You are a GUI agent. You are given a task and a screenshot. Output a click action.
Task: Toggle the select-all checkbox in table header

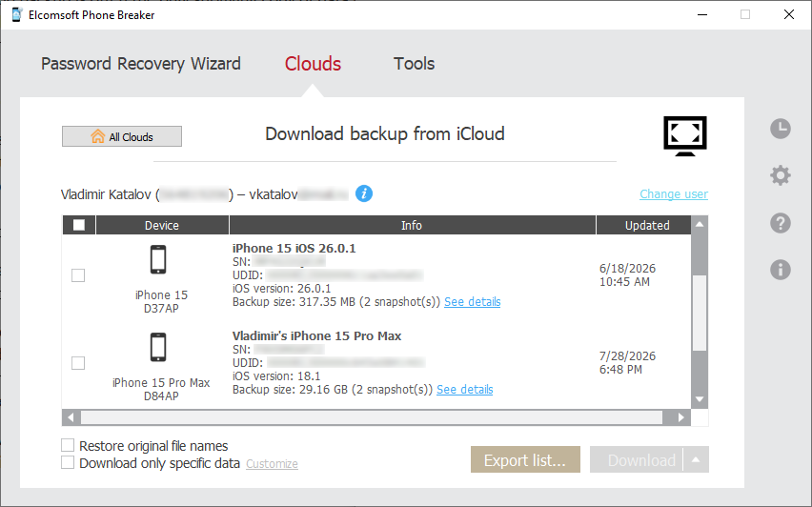coord(79,225)
